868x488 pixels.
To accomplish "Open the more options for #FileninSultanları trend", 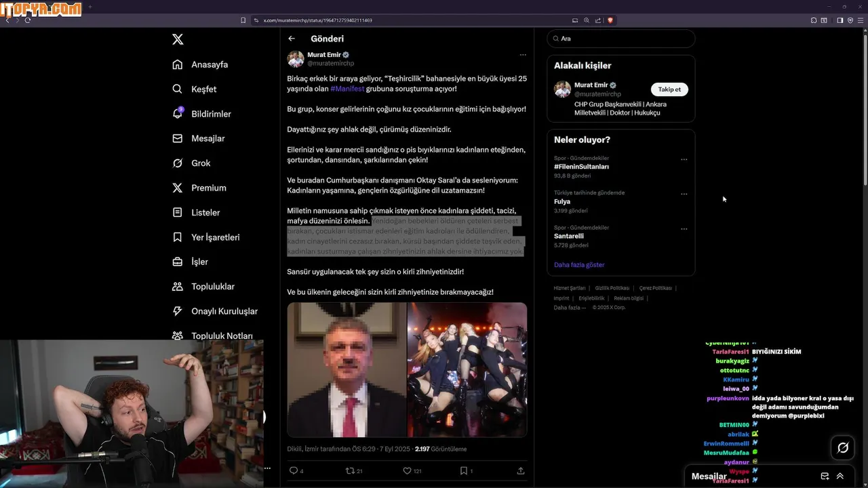I will [x=684, y=159].
